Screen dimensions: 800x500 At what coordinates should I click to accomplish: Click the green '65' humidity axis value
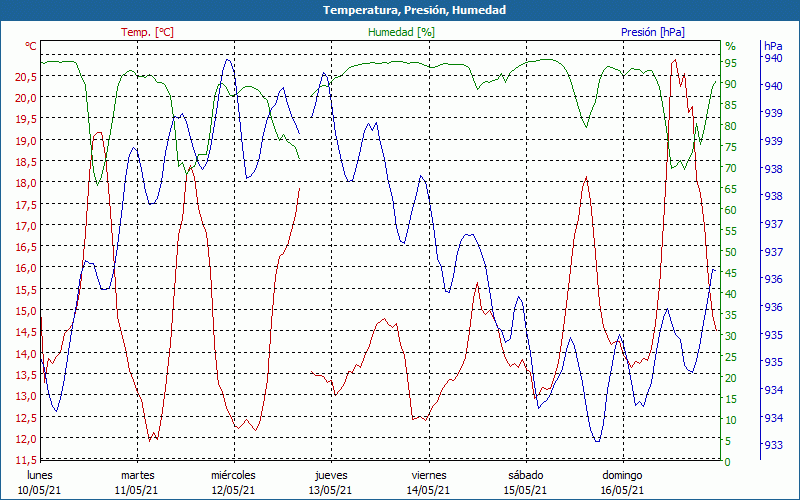(x=731, y=189)
